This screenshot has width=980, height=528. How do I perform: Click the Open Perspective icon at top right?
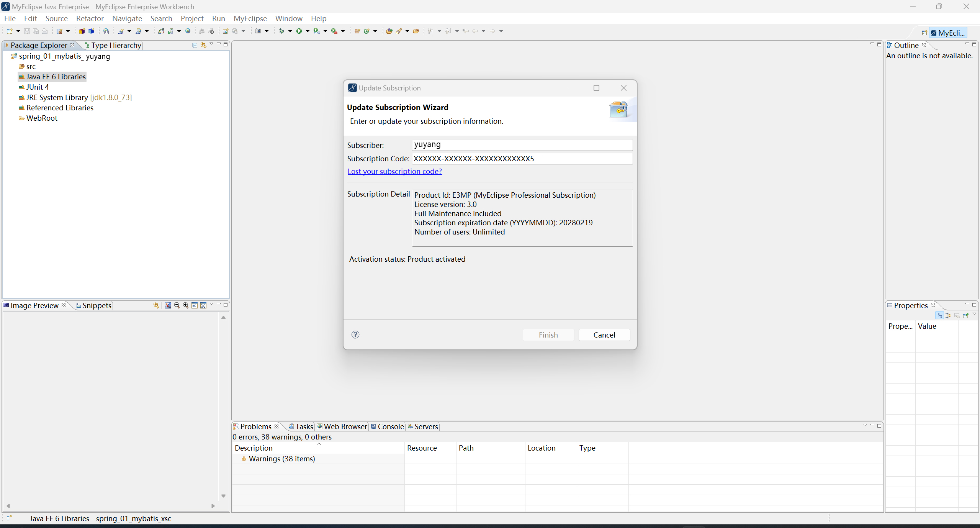pyautogui.click(x=924, y=33)
